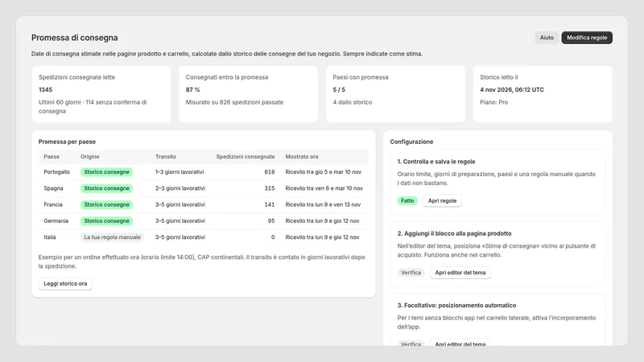Click Leggi storico ora button
This screenshot has height=362, width=644.
point(65,284)
